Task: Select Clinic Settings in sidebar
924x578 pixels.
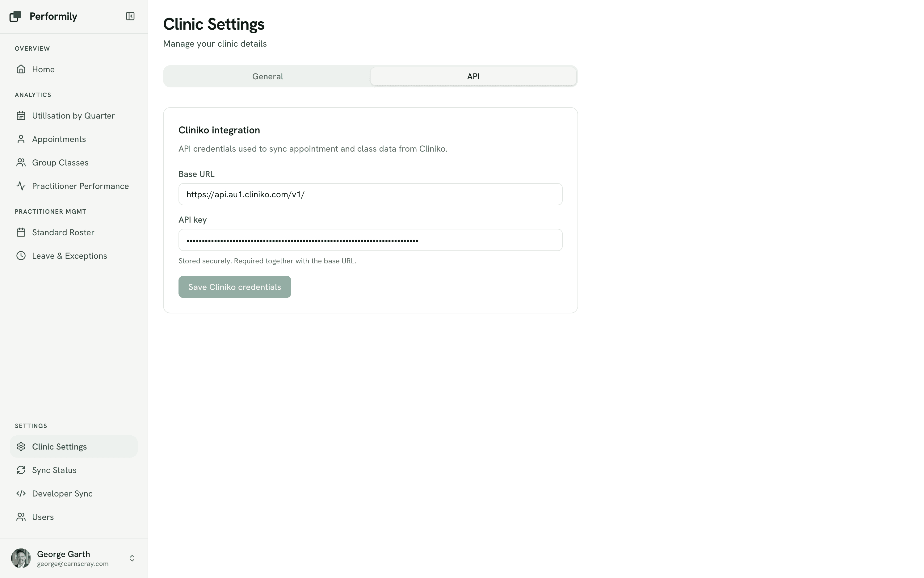Action: 73,446
